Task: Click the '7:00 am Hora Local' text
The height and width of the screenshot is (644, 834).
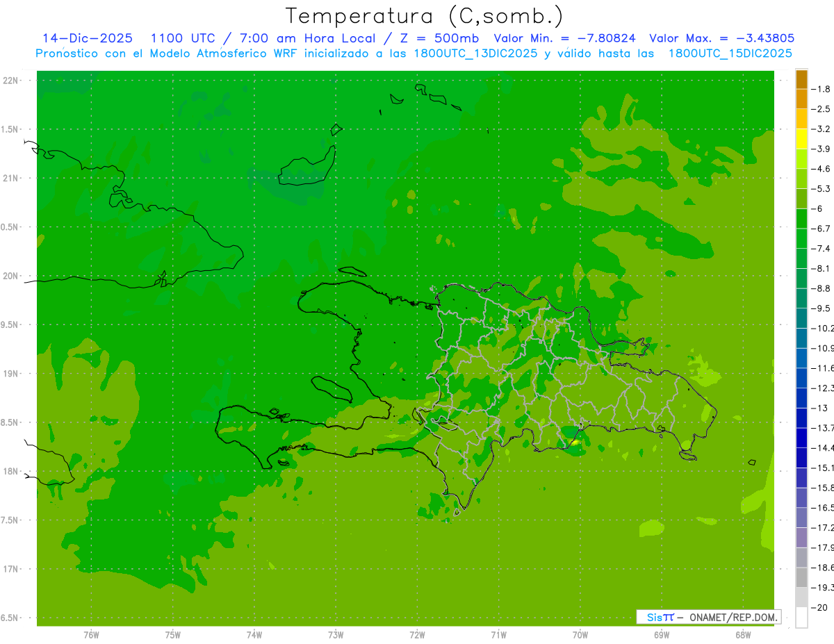Action: click(308, 38)
